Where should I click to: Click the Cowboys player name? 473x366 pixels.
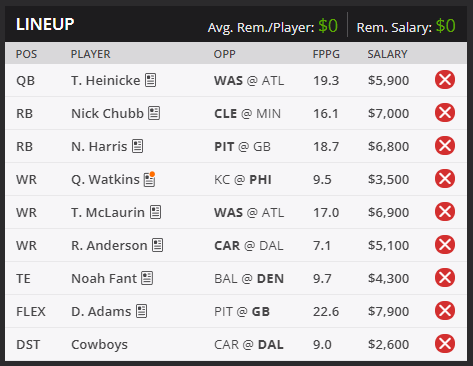99,345
